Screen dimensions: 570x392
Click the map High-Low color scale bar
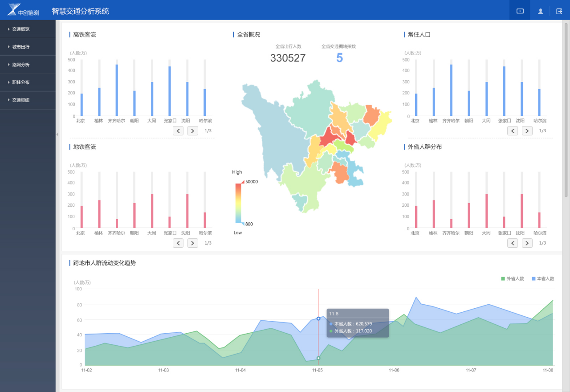[238, 203]
